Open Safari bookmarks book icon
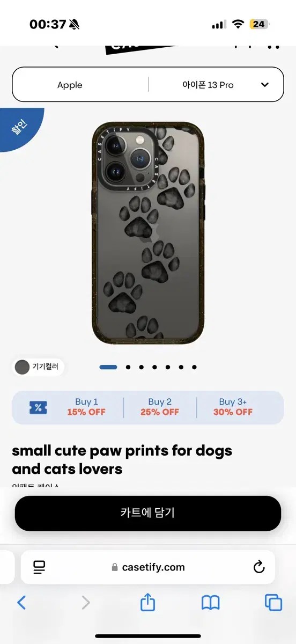This screenshot has width=296, height=644. tap(211, 603)
